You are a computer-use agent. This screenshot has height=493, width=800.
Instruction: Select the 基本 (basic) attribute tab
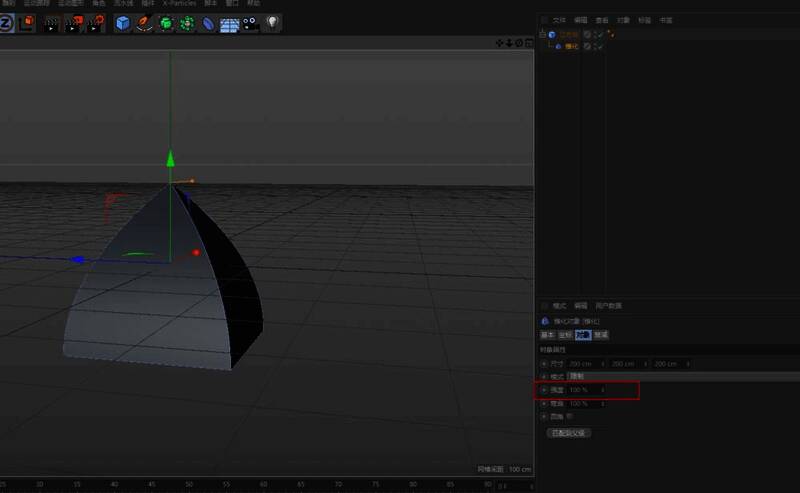[548, 335]
